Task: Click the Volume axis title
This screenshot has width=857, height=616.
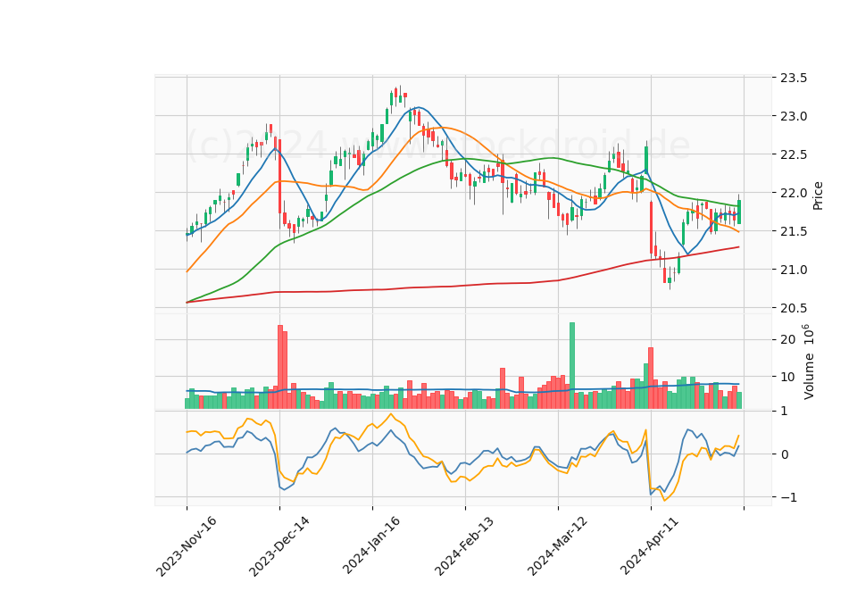Action: [809, 362]
